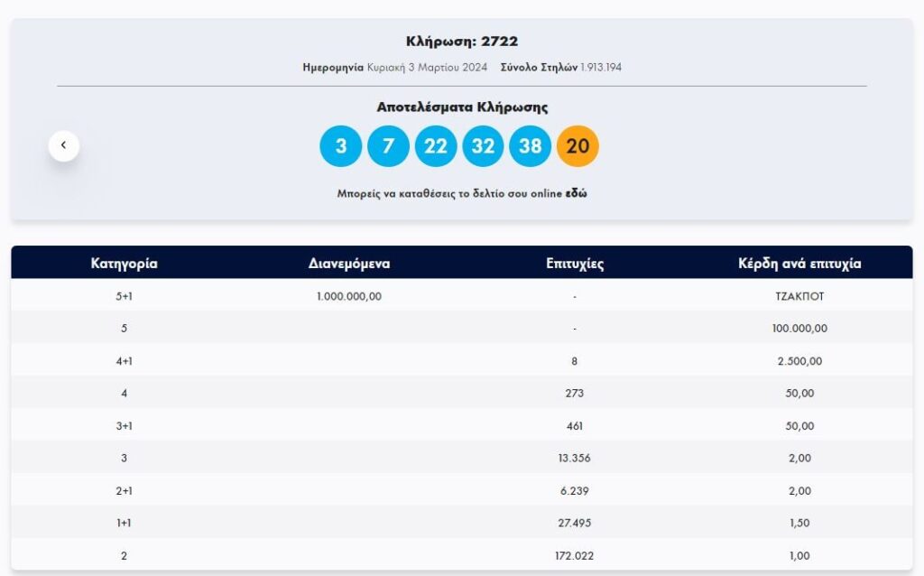The height and width of the screenshot is (576, 924).
Task: Click the blue ball number 3
Action: pos(341,146)
